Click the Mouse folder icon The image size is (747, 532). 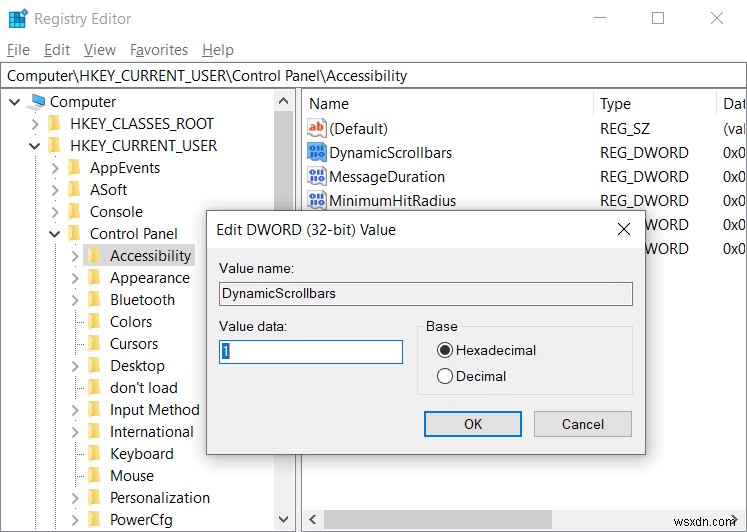click(94, 475)
